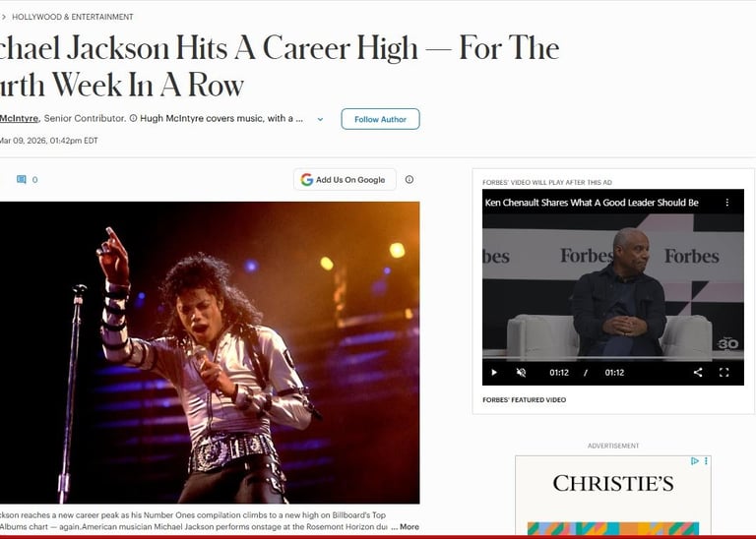Share the Forbes featured video
756x539 pixels.
[x=698, y=373]
